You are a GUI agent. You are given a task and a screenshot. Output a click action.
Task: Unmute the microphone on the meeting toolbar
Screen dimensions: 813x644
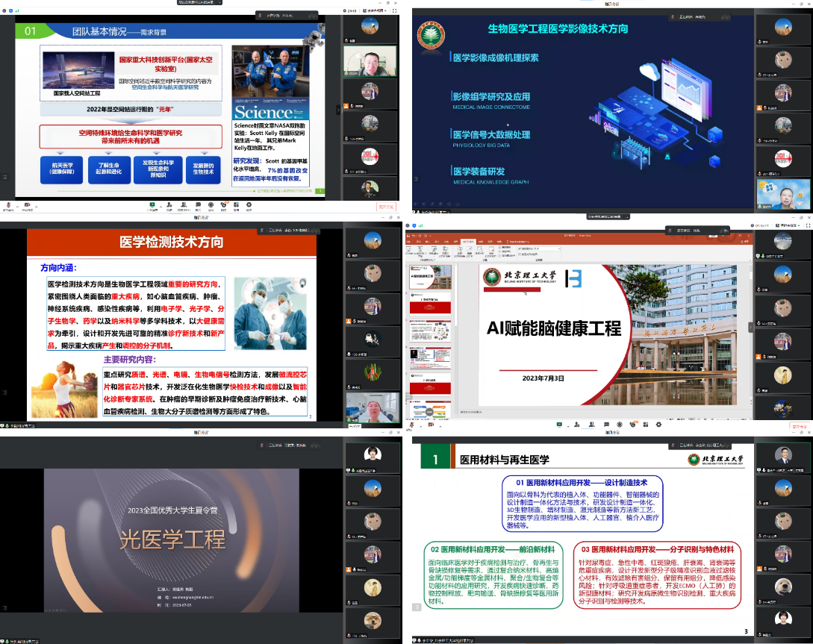click(7, 203)
